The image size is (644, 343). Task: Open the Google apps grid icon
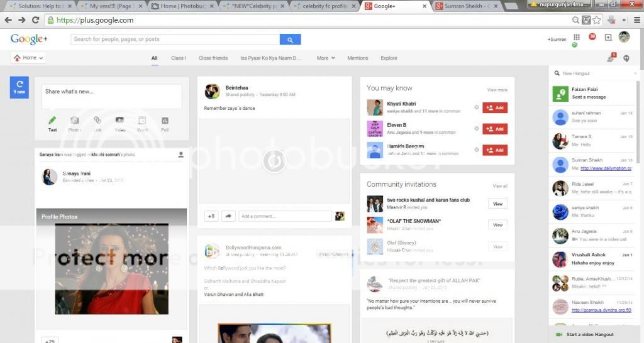tap(576, 37)
